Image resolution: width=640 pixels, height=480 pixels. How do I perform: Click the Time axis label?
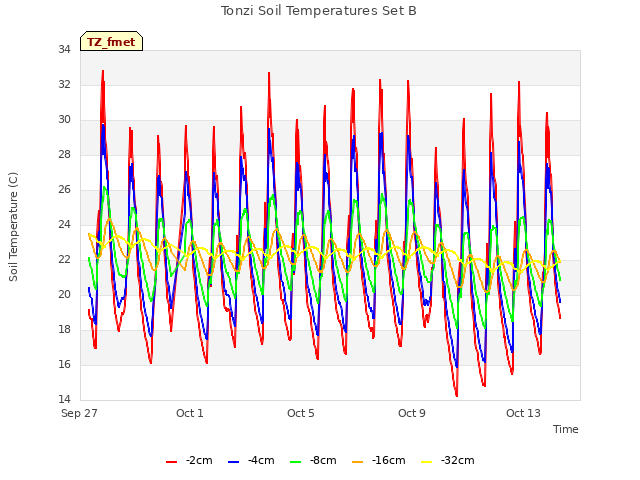(x=566, y=429)
